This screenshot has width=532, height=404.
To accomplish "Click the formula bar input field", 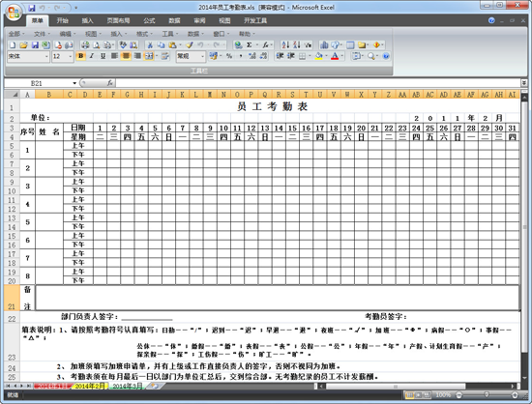I will pyautogui.click(x=318, y=83).
